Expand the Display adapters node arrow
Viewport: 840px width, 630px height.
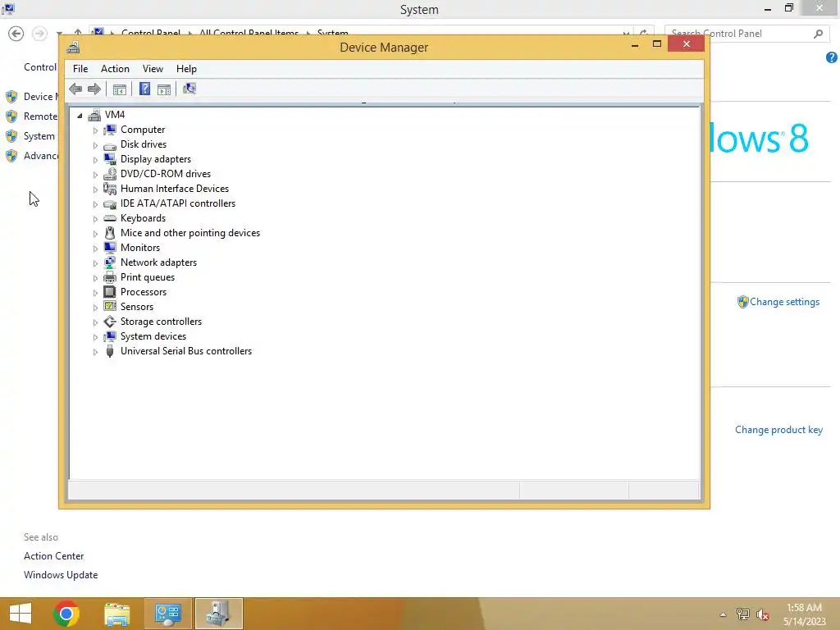[95, 160]
